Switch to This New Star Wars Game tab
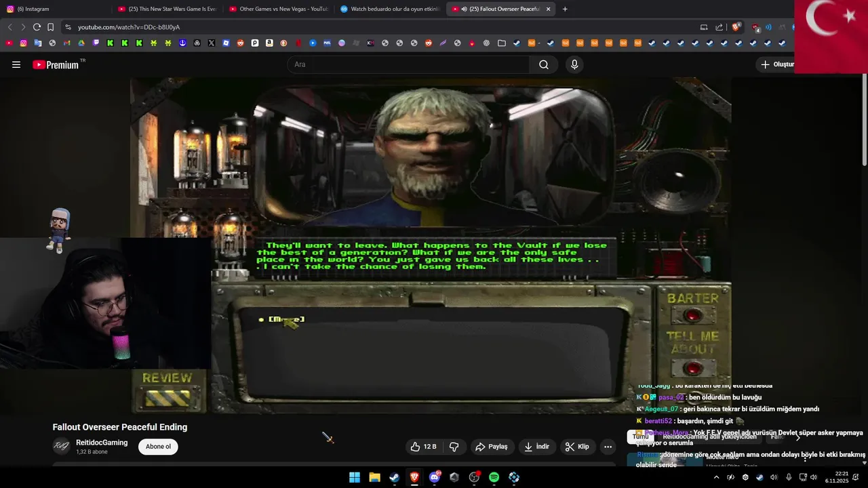 pos(167,9)
